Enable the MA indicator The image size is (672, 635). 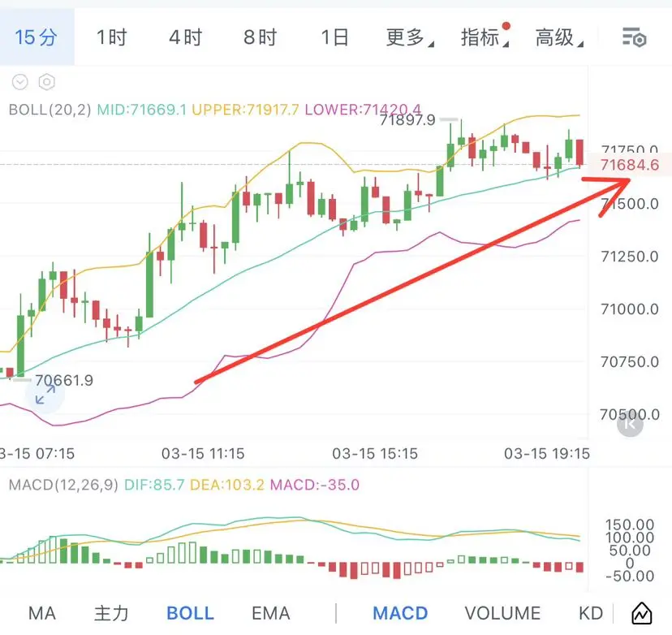[x=42, y=613]
